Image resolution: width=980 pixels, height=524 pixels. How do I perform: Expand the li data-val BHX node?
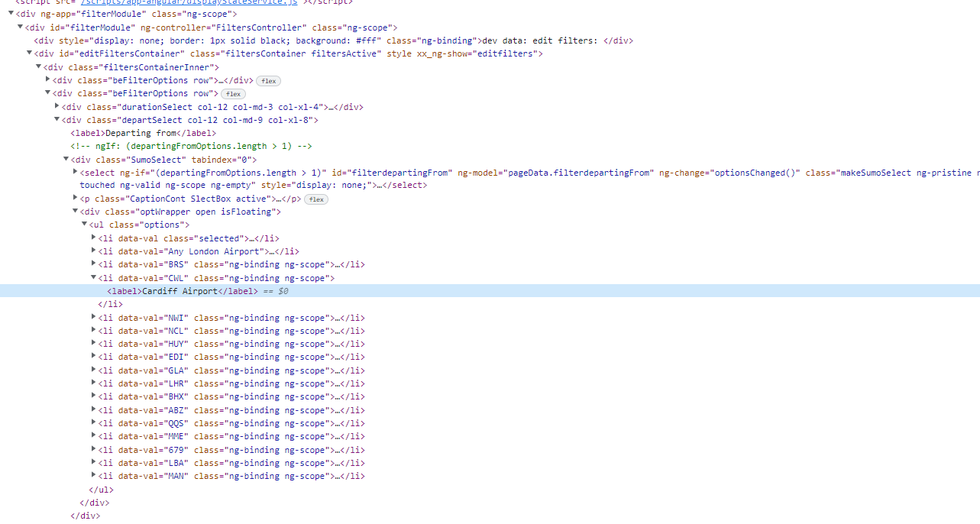[x=93, y=396]
